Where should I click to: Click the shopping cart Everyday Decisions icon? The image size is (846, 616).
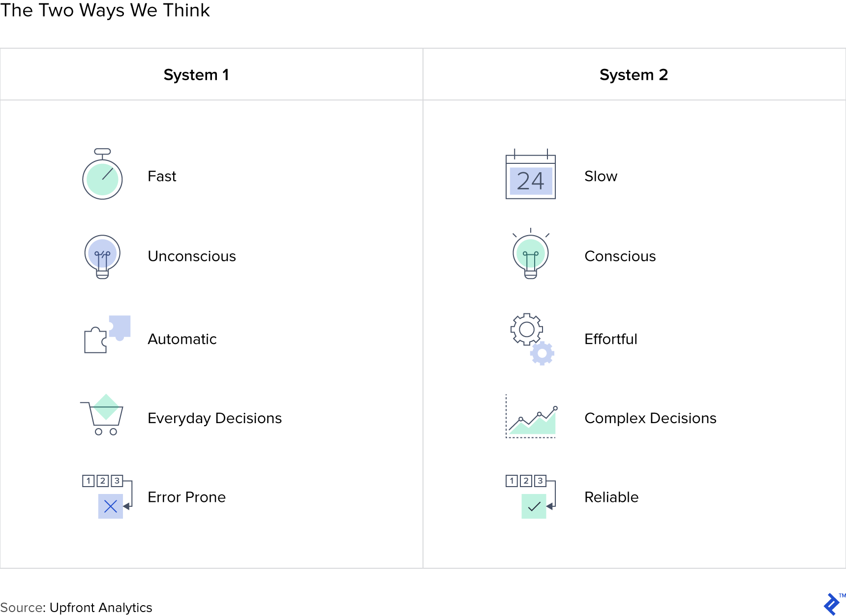click(102, 415)
